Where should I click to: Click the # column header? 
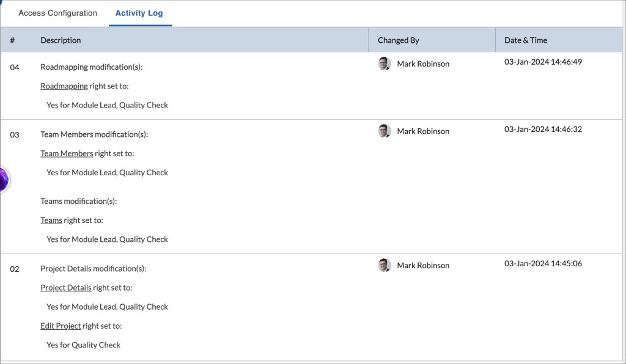point(12,40)
